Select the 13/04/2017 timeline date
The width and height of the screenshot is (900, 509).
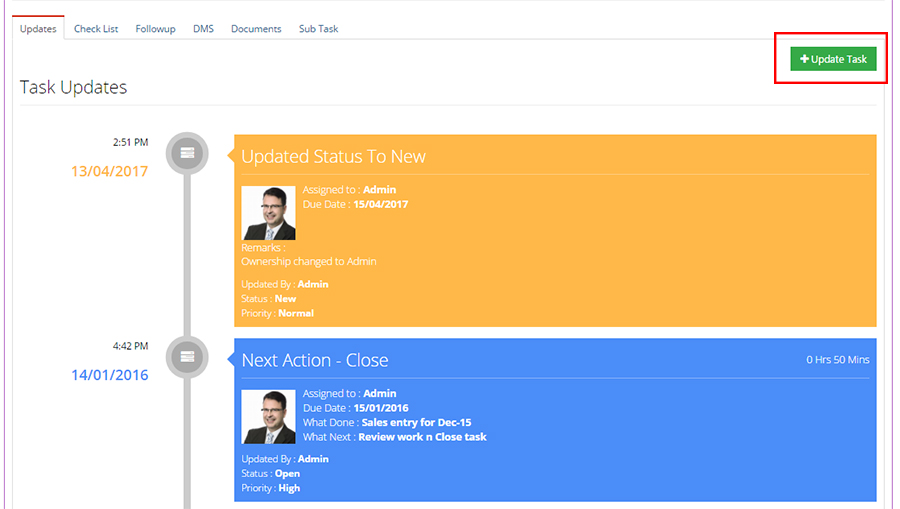tap(109, 171)
